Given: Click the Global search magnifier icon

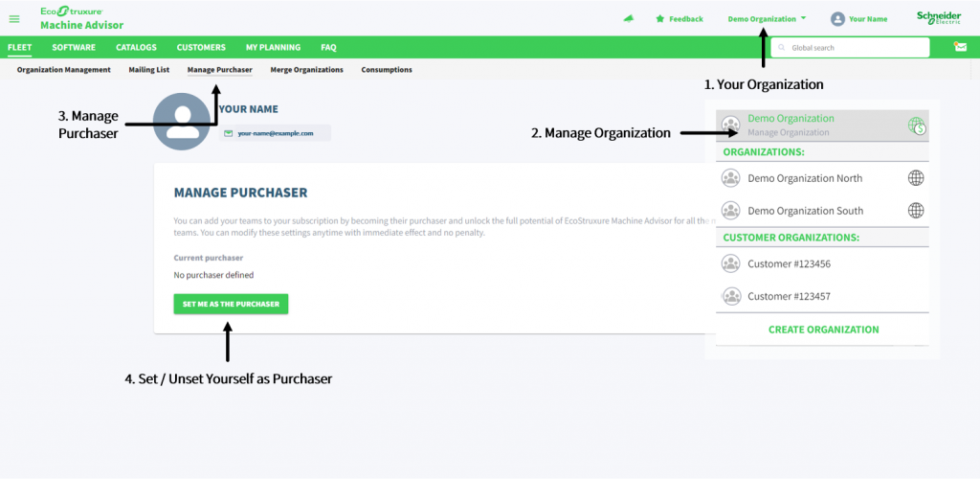Looking at the screenshot, I should [x=781, y=48].
